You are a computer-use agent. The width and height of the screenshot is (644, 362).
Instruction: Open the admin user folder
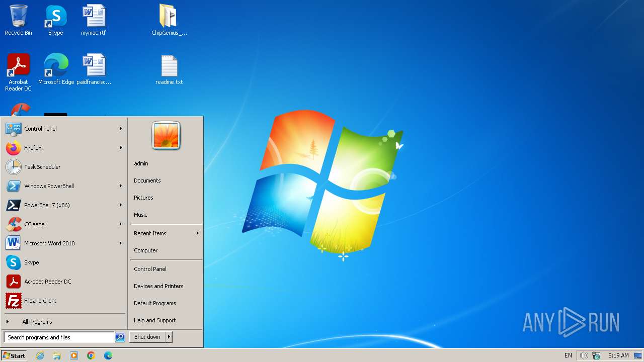[166, 163]
